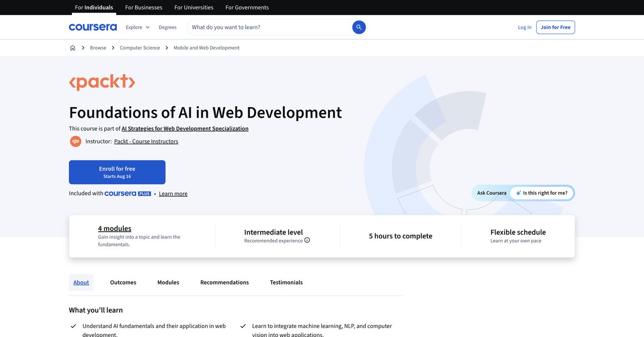Click the 5 hours to complete text
This screenshot has width=644, height=337.
[400, 236]
